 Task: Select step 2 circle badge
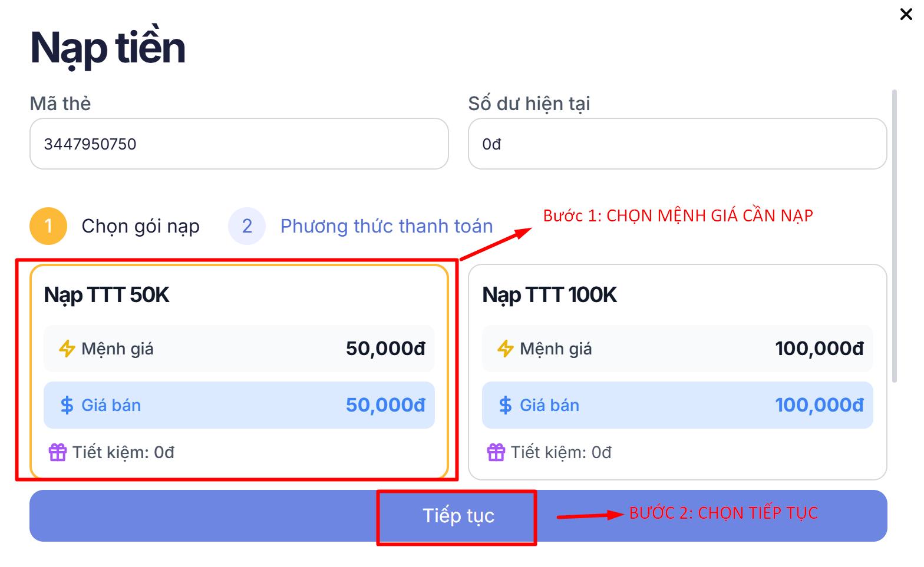tap(247, 226)
